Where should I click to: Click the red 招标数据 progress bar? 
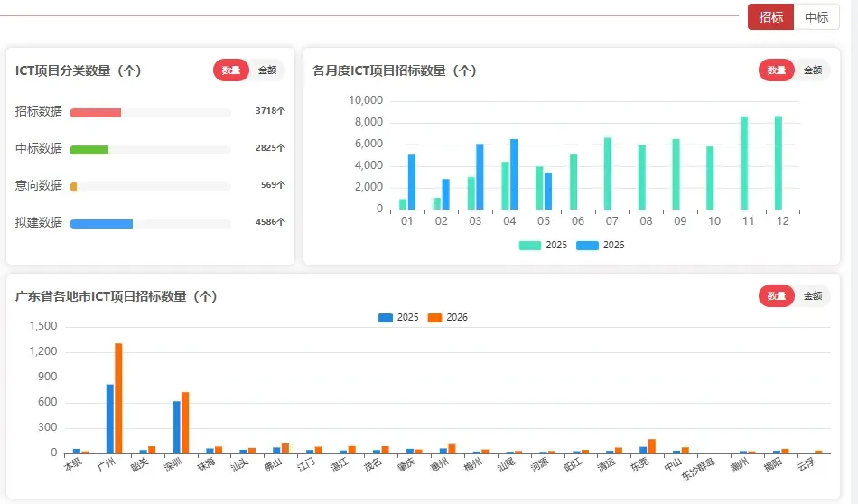tap(95, 113)
